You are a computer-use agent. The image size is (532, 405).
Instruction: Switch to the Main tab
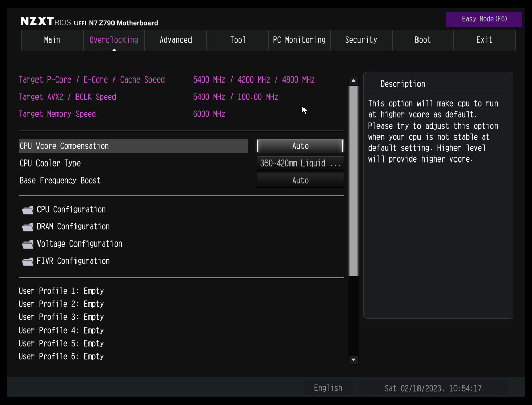[x=52, y=40]
